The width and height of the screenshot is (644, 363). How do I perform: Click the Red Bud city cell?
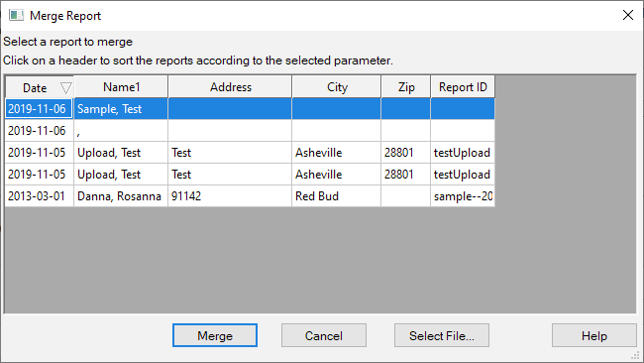[337, 196]
